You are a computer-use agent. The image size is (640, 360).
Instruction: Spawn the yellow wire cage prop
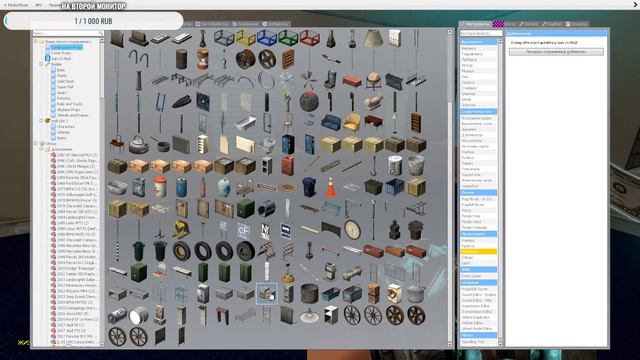click(x=245, y=38)
